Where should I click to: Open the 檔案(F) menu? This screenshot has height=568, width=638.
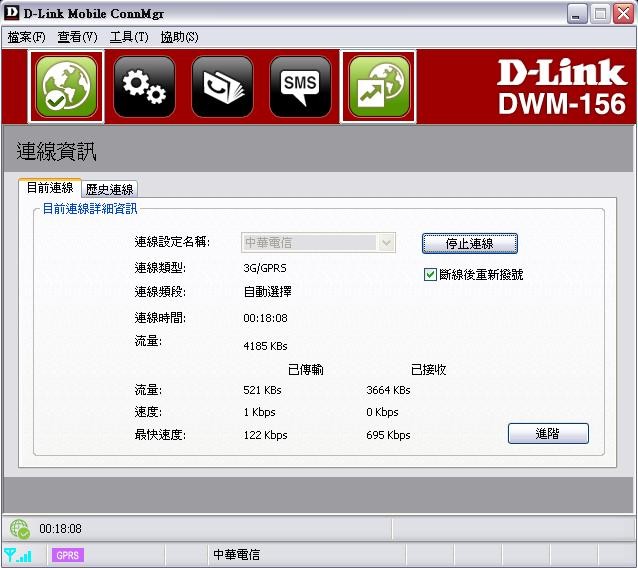click(26, 37)
